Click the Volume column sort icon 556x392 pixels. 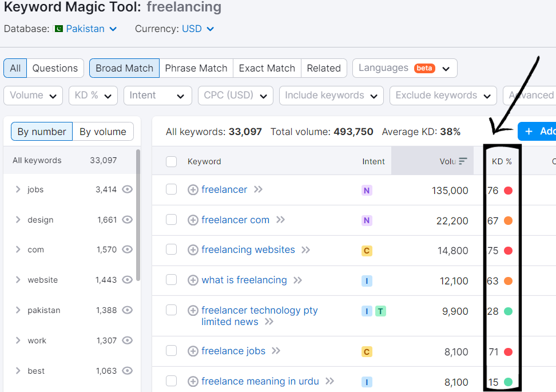click(463, 161)
